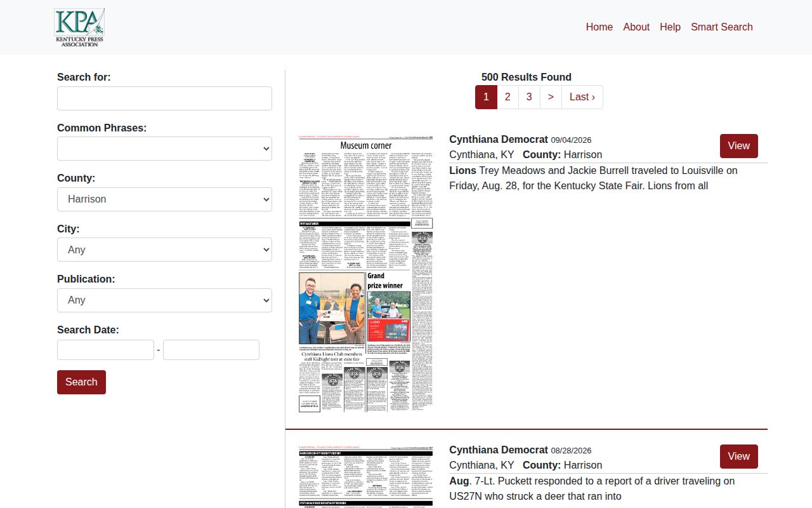Viewport: 812px width, 508px height.
Task: Click the Search Date end field
Action: 211,350
